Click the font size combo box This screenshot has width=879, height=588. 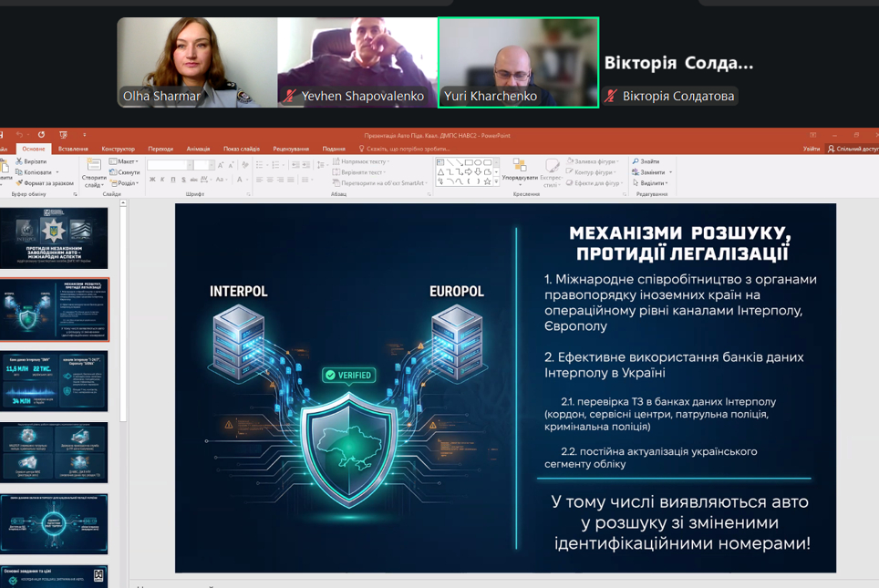(204, 165)
